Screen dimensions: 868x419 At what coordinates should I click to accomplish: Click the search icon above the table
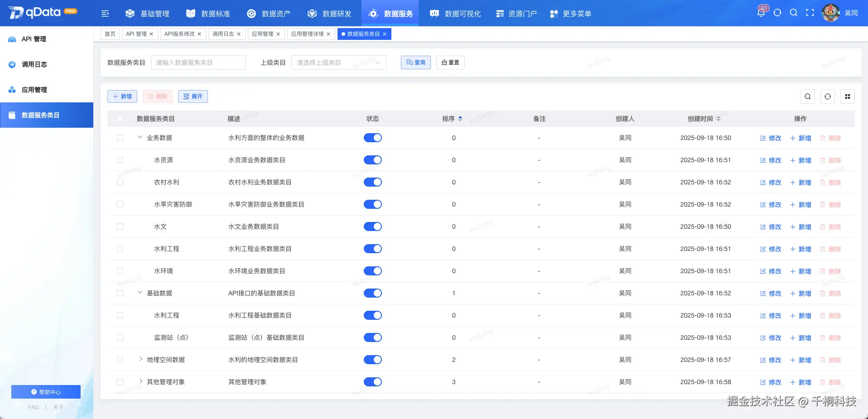click(x=808, y=96)
